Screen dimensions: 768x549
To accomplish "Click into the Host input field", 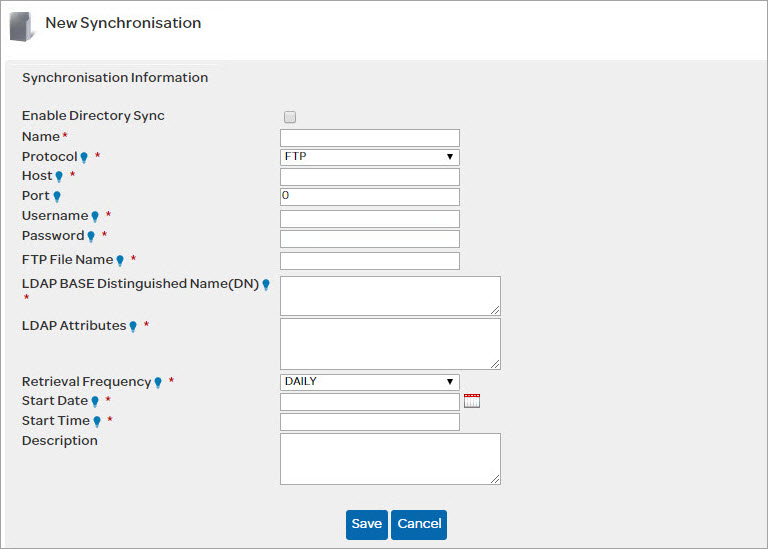I will [x=369, y=177].
